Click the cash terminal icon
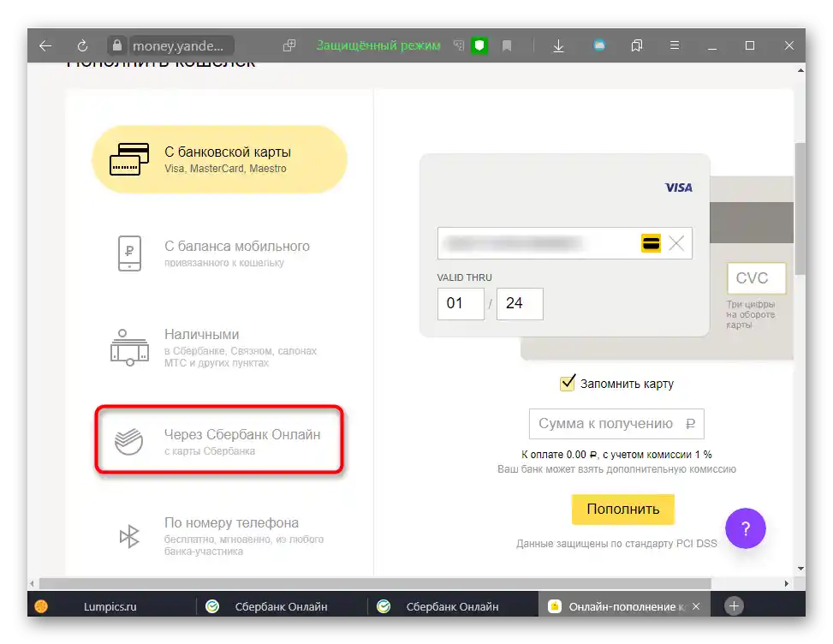833x644 pixels. [x=129, y=348]
